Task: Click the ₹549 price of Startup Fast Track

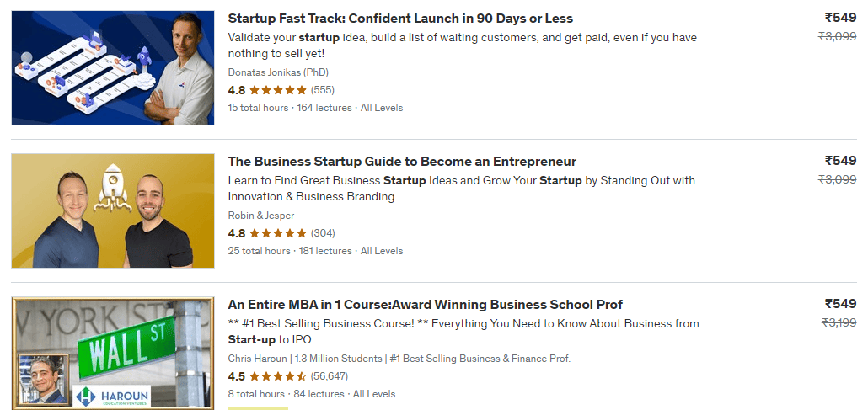Action: (839, 18)
